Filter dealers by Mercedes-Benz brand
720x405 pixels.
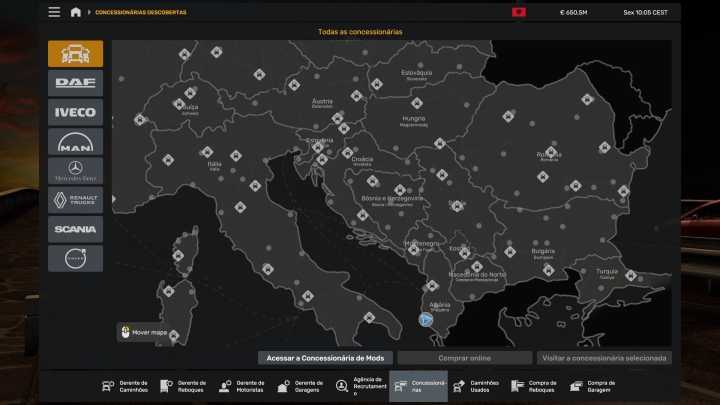pyautogui.click(x=75, y=171)
